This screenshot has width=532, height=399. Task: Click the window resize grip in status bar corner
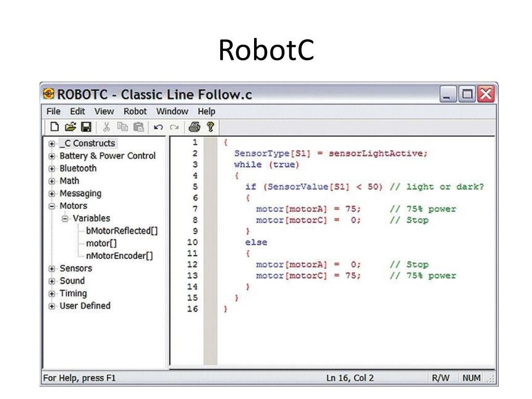click(x=490, y=379)
